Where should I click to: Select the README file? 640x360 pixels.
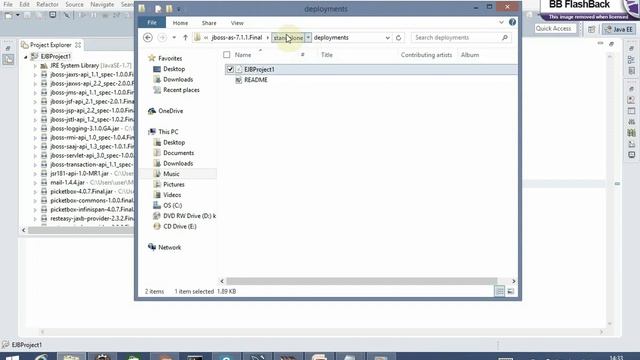click(x=256, y=80)
